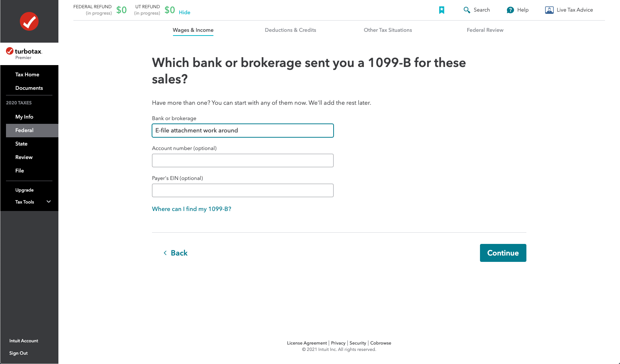The image size is (620, 364).
Task: Open Live Tax Advice icon
Action: 549,10
